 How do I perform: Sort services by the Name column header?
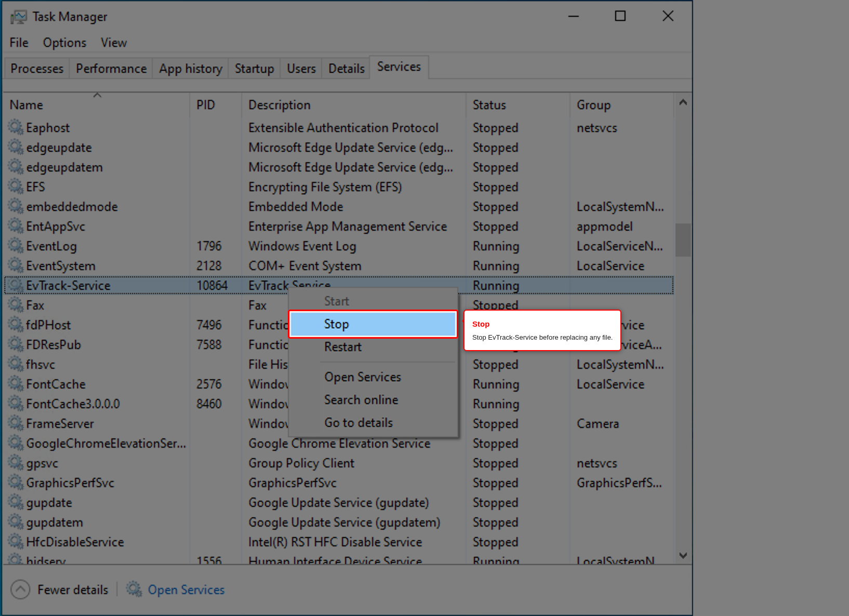click(97, 105)
